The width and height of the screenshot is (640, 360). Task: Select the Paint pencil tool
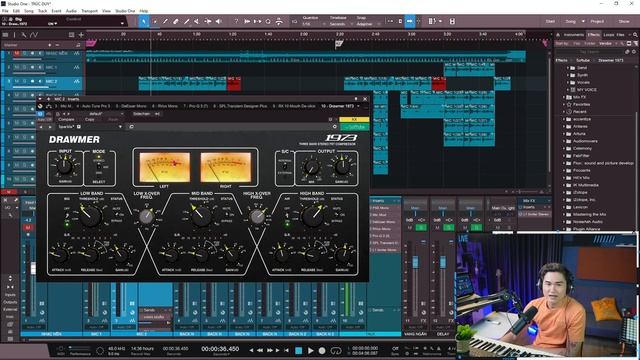[187, 21]
